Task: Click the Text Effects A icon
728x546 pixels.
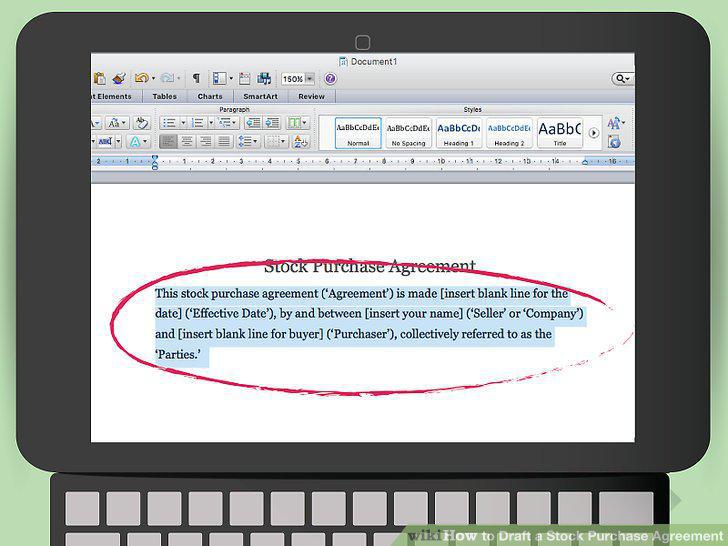Action: 135,141
